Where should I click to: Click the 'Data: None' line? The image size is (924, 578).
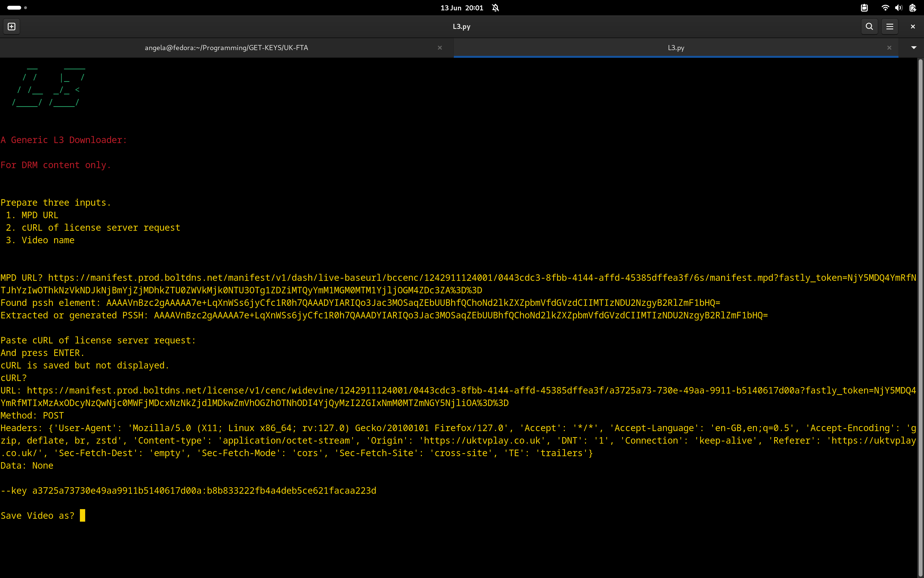pos(27,466)
